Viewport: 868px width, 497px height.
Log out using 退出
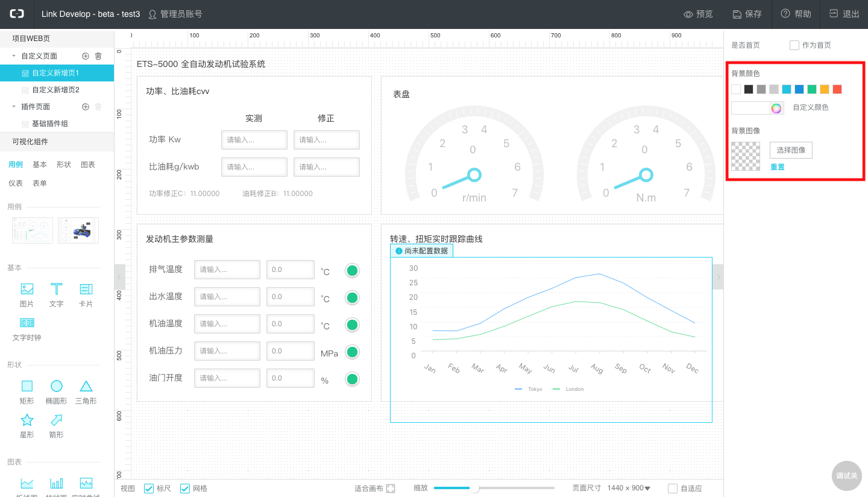(x=844, y=14)
